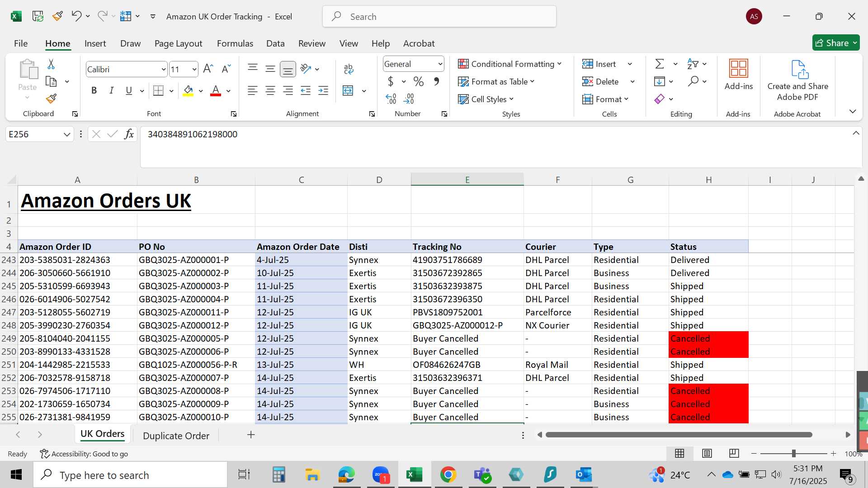Expand the formula bar chevron
The image size is (868, 488).
click(x=856, y=133)
